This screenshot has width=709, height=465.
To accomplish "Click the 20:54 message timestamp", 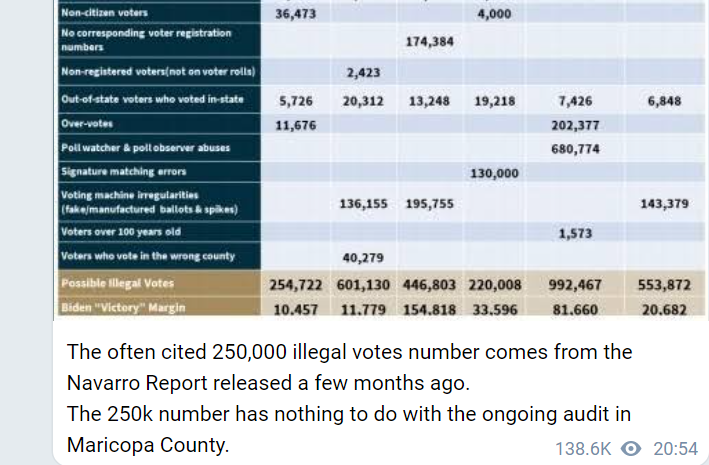I will (676, 449).
